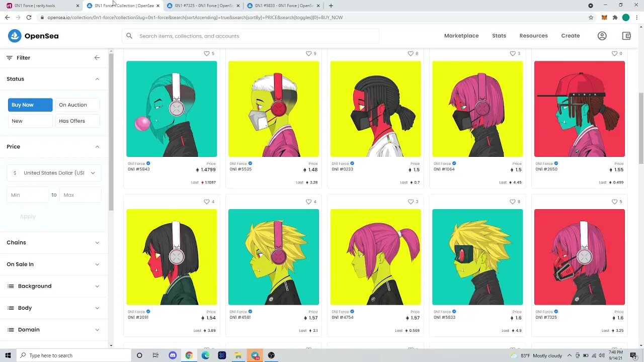Image resolution: width=644 pixels, height=362 pixels.
Task: Open the 0N1 #5833 character thumbnail
Action: [477, 257]
